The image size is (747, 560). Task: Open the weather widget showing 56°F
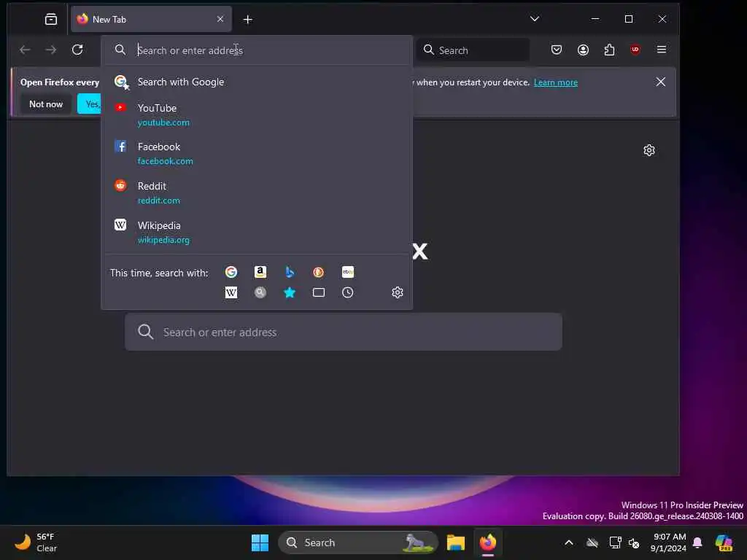[36, 542]
